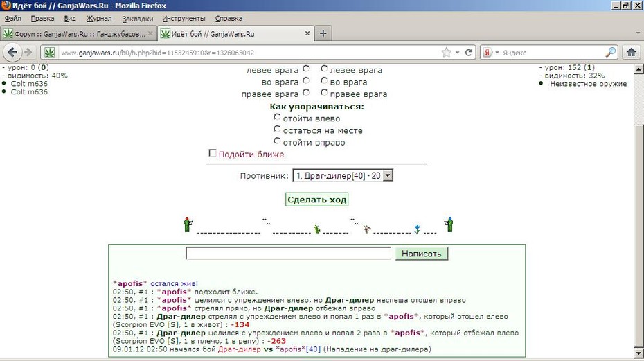Enable the 'Подойти ближе' checkbox
The height and width of the screenshot is (361, 644).
(x=213, y=153)
